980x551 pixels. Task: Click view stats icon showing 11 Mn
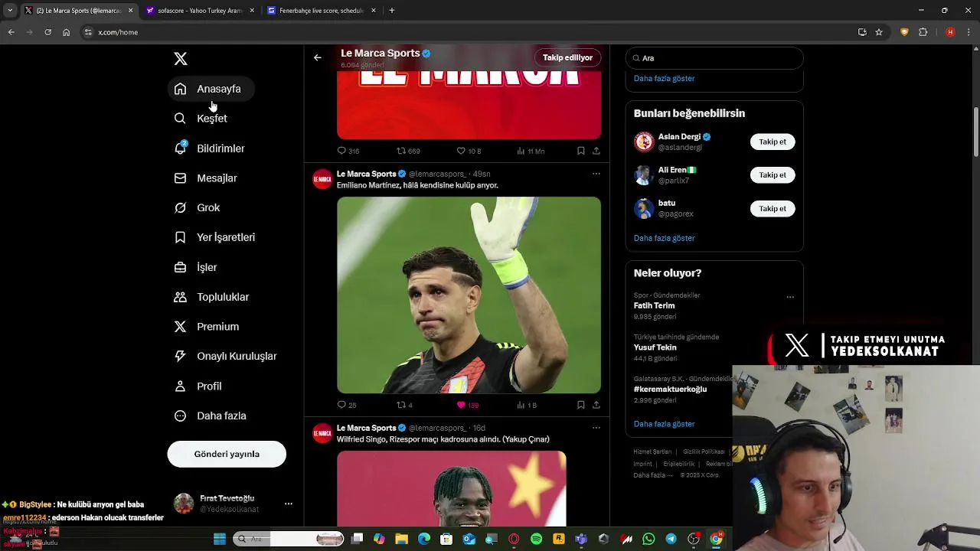(521, 151)
